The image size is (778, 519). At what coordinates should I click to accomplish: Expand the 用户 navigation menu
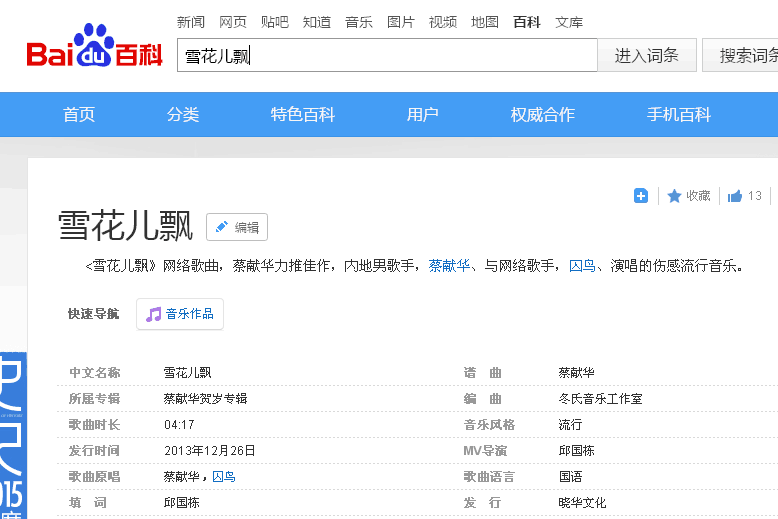pos(422,114)
